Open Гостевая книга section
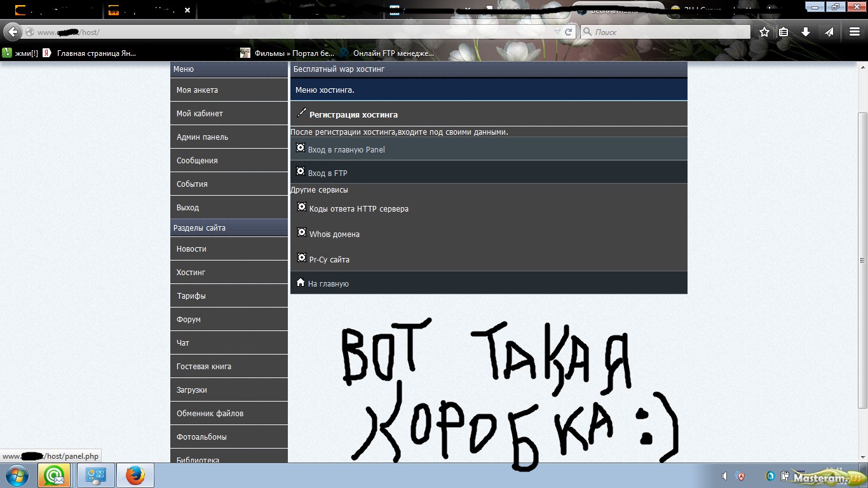The height and width of the screenshot is (488, 868). [229, 366]
